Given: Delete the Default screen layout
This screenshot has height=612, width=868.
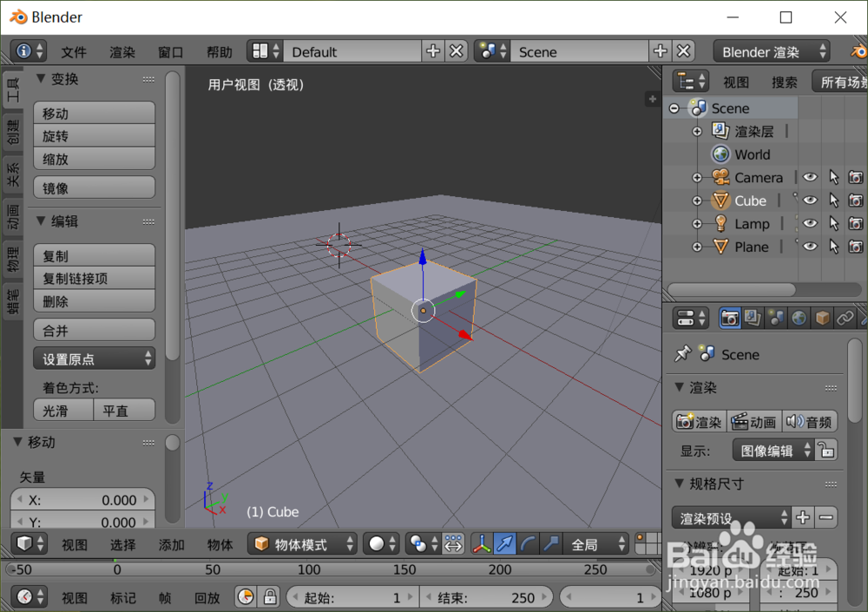Looking at the screenshot, I should pos(457,51).
